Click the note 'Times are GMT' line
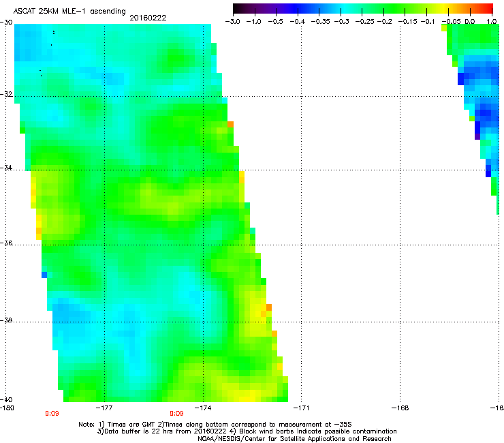 [215, 425]
